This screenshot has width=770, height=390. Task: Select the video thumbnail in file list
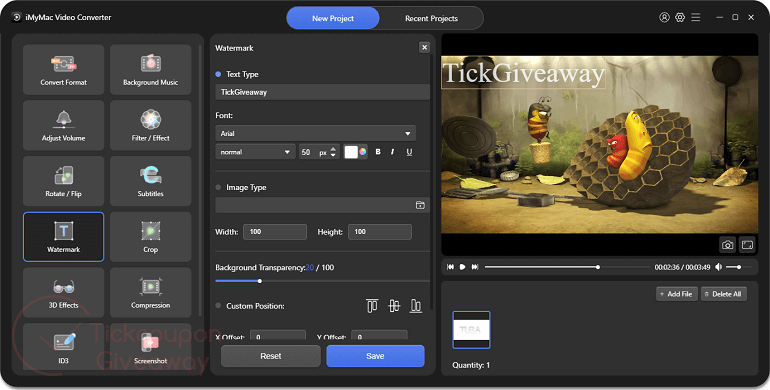[471, 330]
